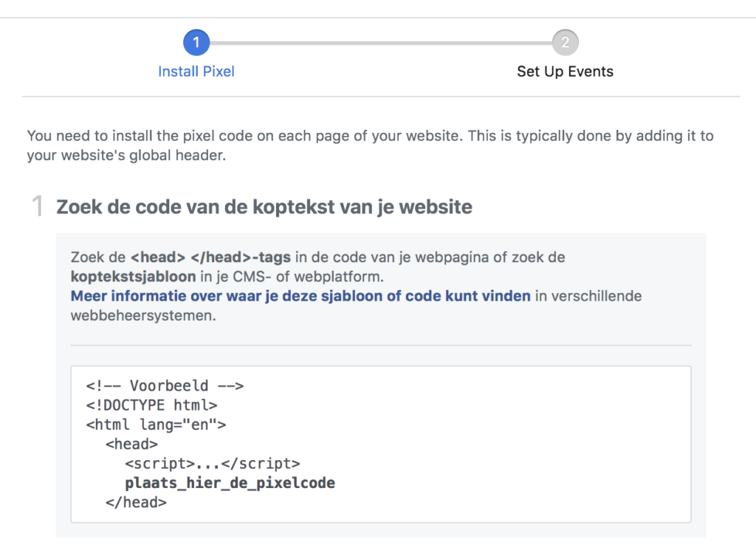Click the word 'webbeheersystemen.'
The height and width of the screenshot is (556, 756).
[143, 315]
